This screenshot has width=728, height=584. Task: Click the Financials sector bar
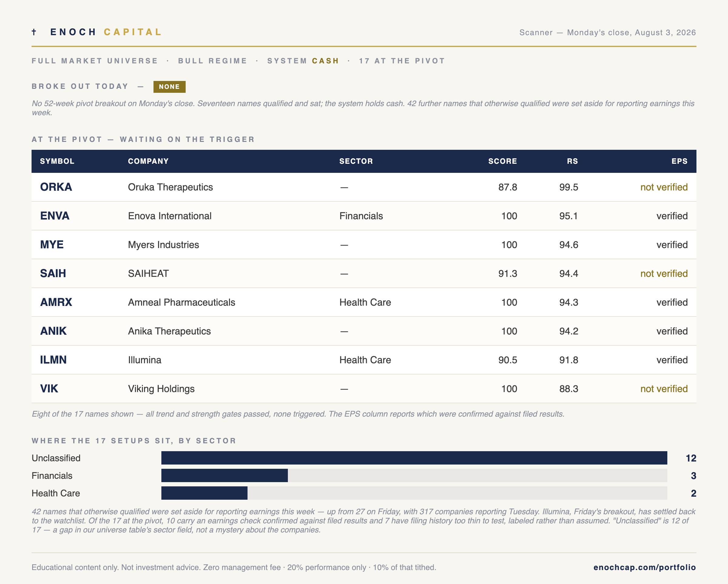[224, 475]
